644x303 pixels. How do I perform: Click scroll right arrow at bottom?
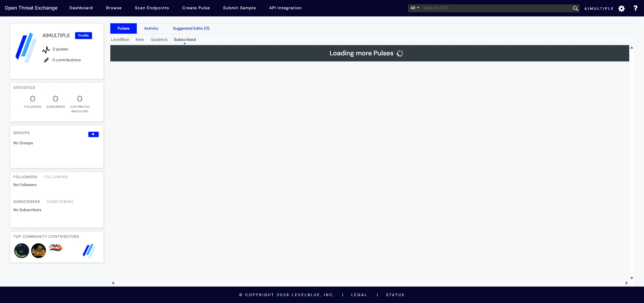point(626,283)
